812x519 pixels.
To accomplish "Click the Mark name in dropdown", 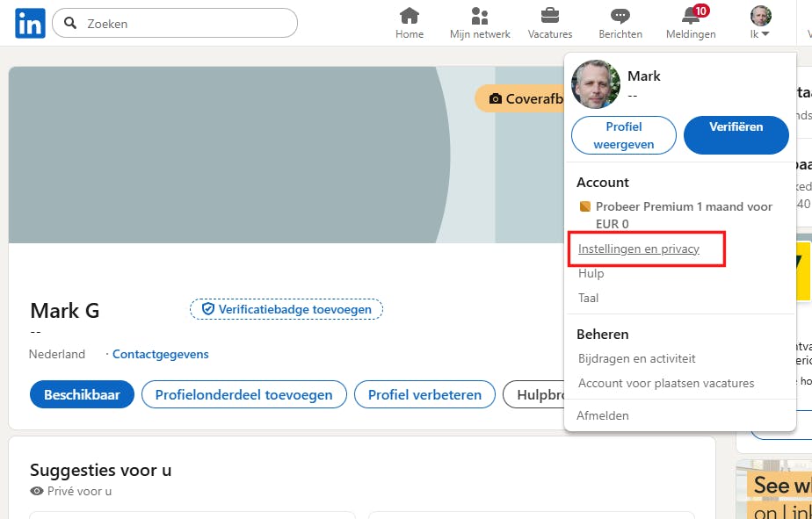I will 643,76.
